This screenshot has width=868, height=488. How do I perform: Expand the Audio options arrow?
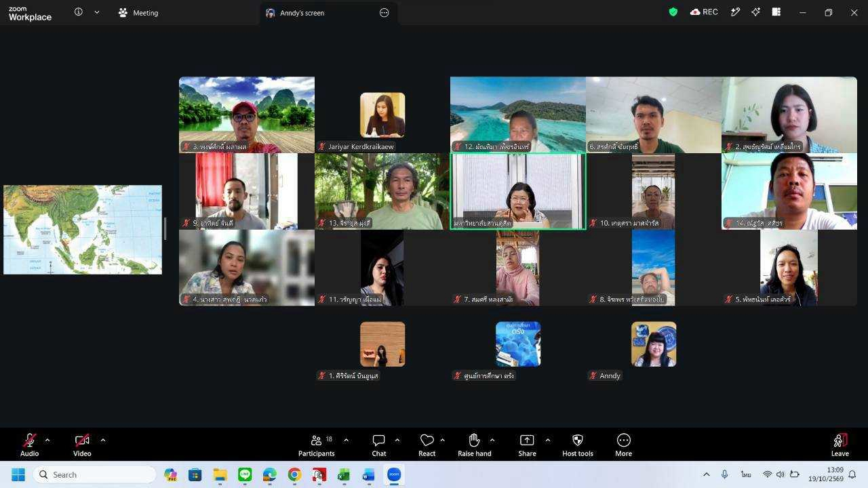tap(47, 440)
